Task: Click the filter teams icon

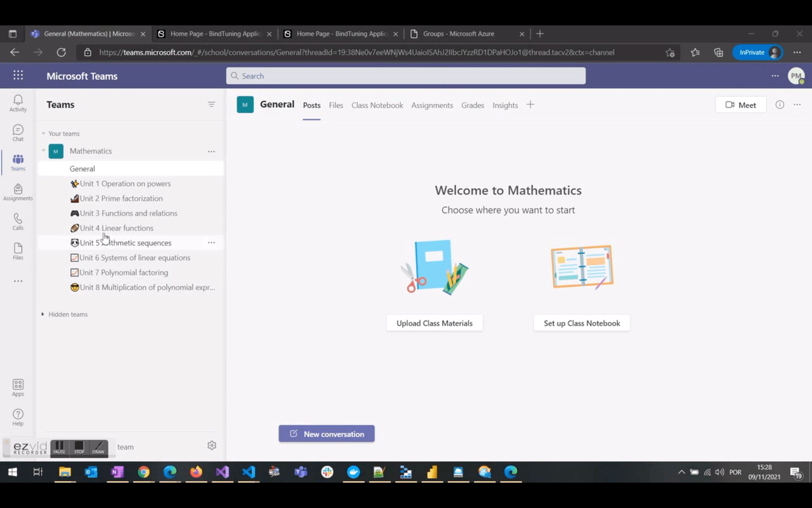Action: pos(211,104)
